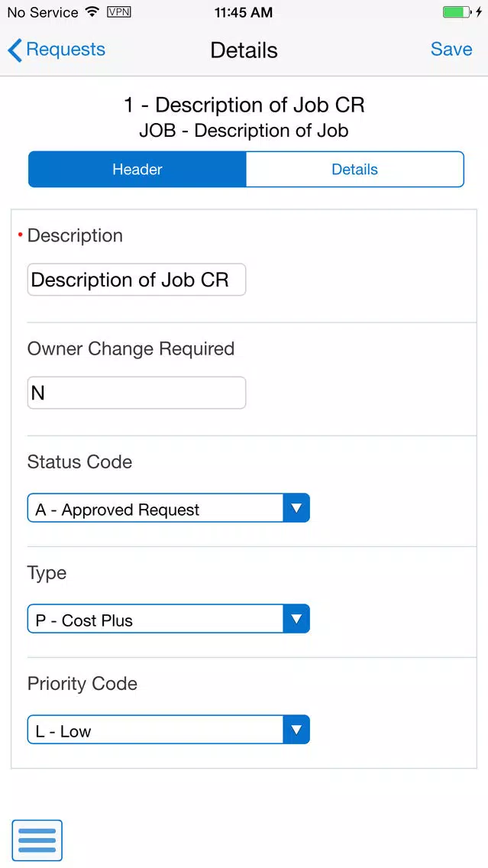Open the Priority Code dropdown arrow
Viewport: 488px width, 868px height.
296,730
